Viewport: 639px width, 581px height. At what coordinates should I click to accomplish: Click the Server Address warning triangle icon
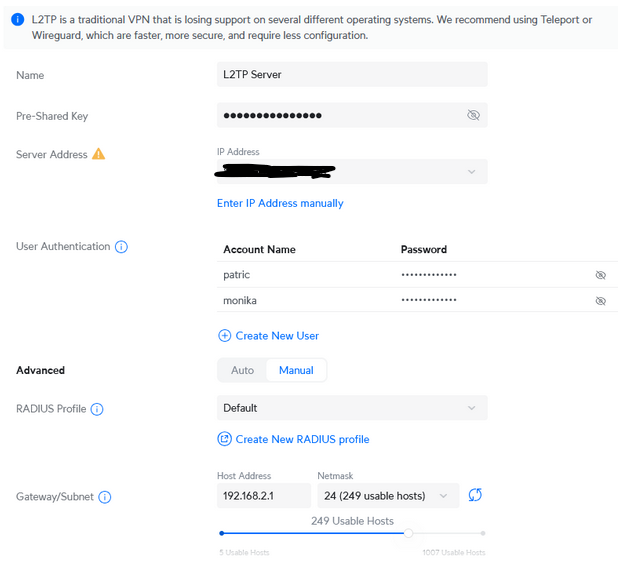coord(98,154)
